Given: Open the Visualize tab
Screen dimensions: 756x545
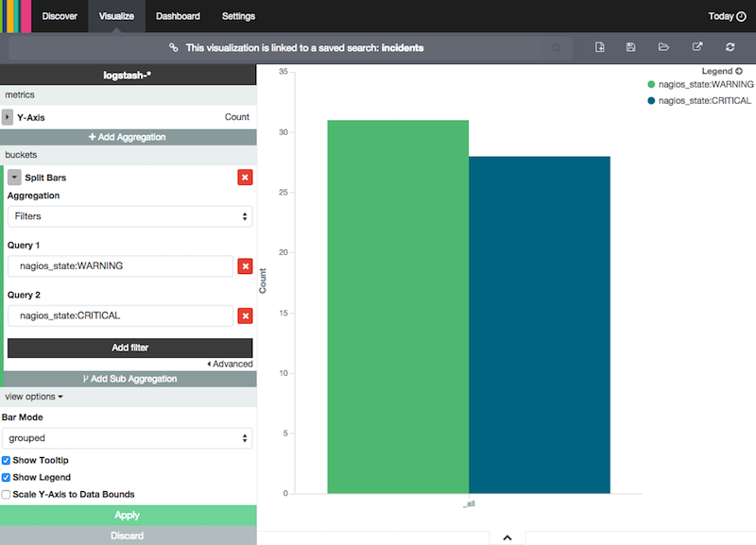Looking at the screenshot, I should pyautogui.click(x=116, y=16).
